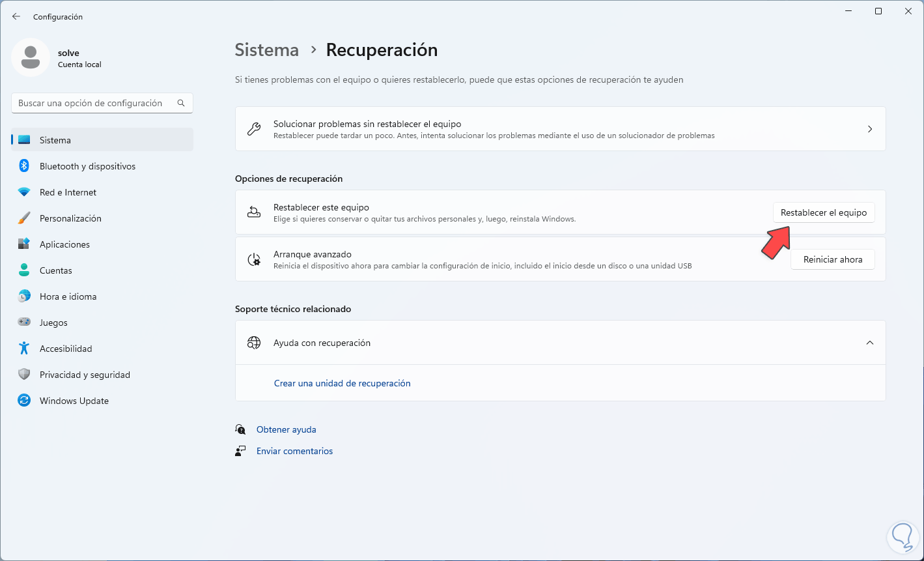
Task: Click the Buscar una opción de configuración field
Action: (94, 103)
